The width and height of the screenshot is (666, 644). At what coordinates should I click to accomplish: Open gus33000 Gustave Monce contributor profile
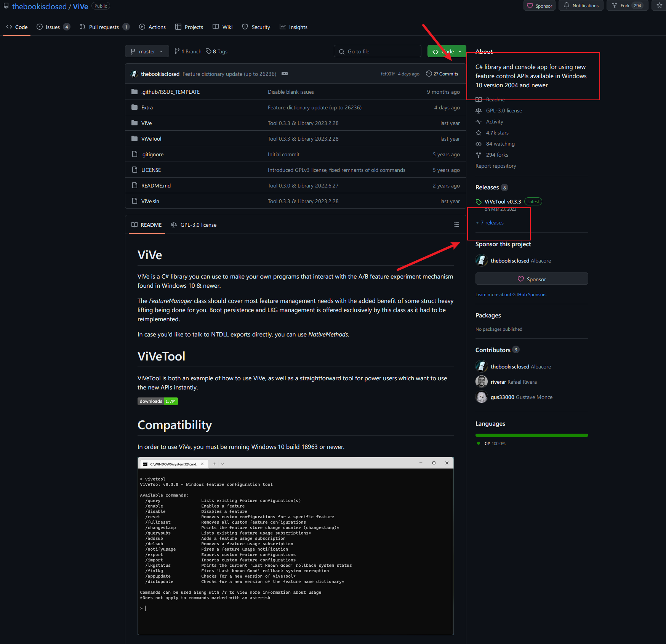coord(521,397)
